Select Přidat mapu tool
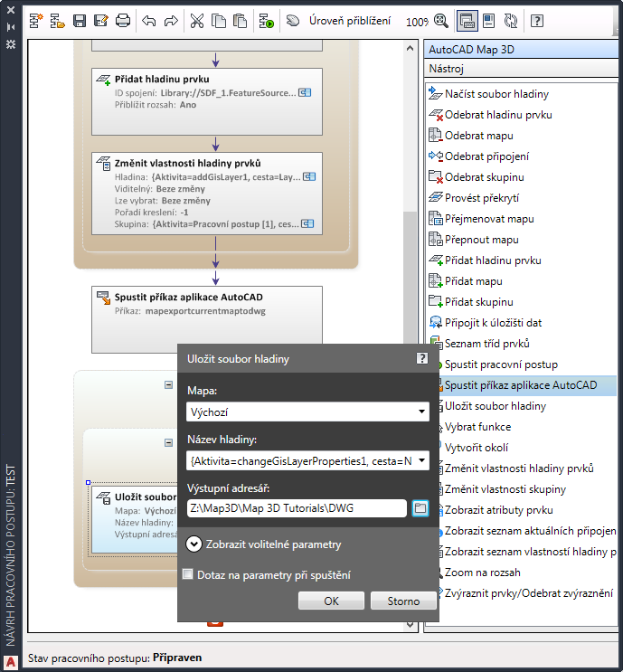This screenshot has height=672, width=623. [x=466, y=281]
